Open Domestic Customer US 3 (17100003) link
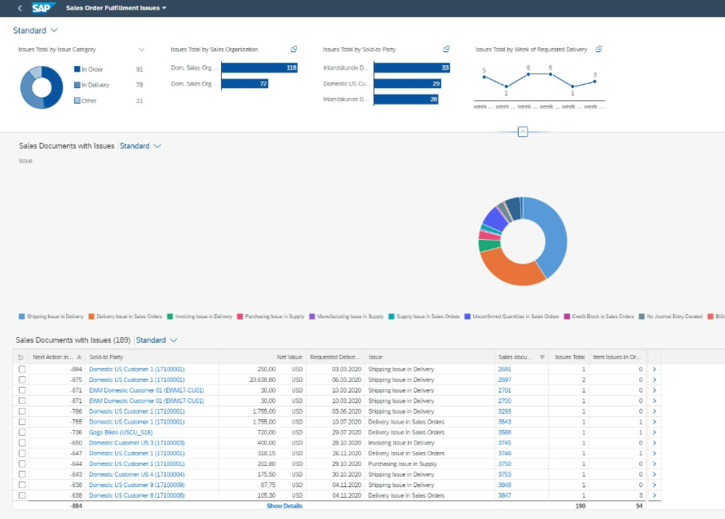 (x=137, y=443)
